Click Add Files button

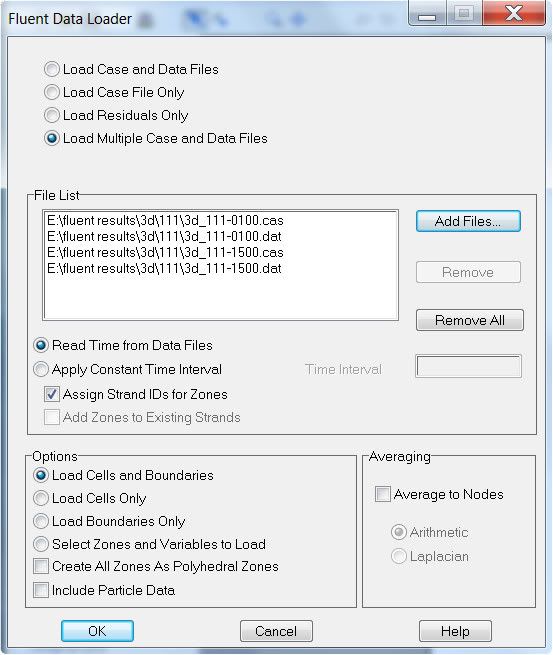tap(468, 221)
